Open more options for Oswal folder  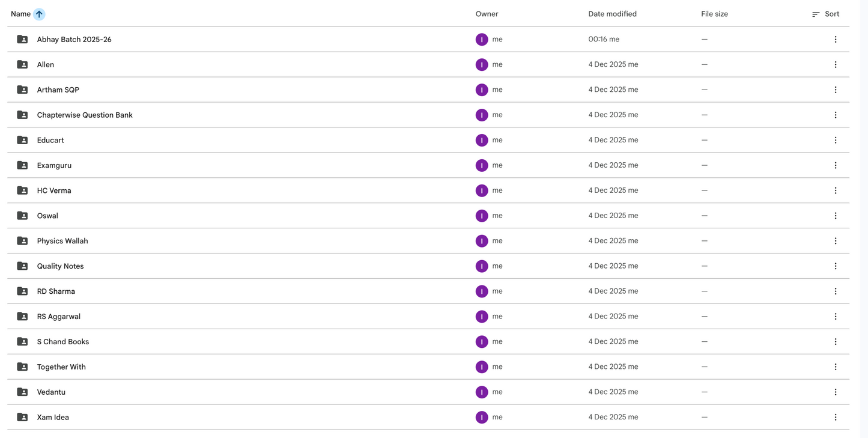coord(835,216)
